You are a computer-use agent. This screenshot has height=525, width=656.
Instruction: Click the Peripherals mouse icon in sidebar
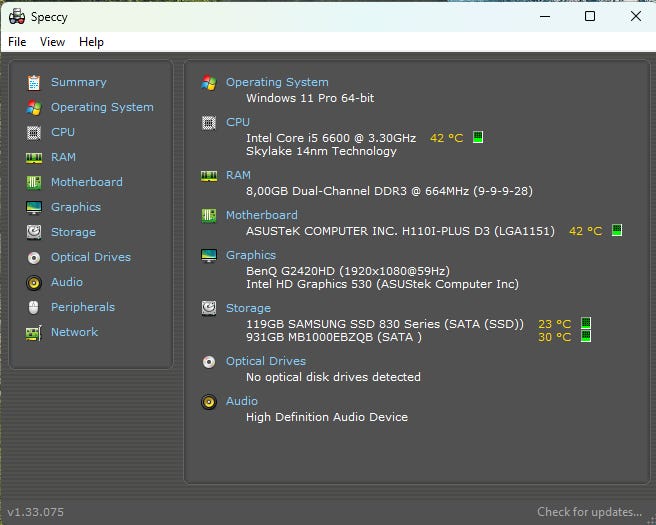34,307
